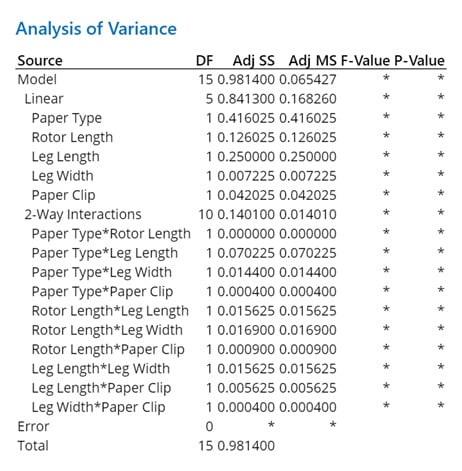Image resolution: width=462 pixels, height=471 pixels.
Task: Select the Leg Width row label
Action: pyautogui.click(x=62, y=176)
